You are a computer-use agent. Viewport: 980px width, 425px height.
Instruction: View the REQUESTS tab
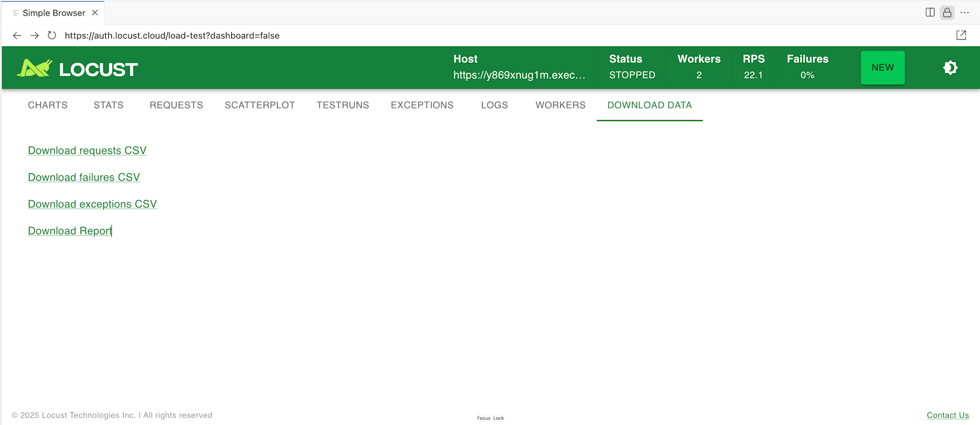coord(176,105)
